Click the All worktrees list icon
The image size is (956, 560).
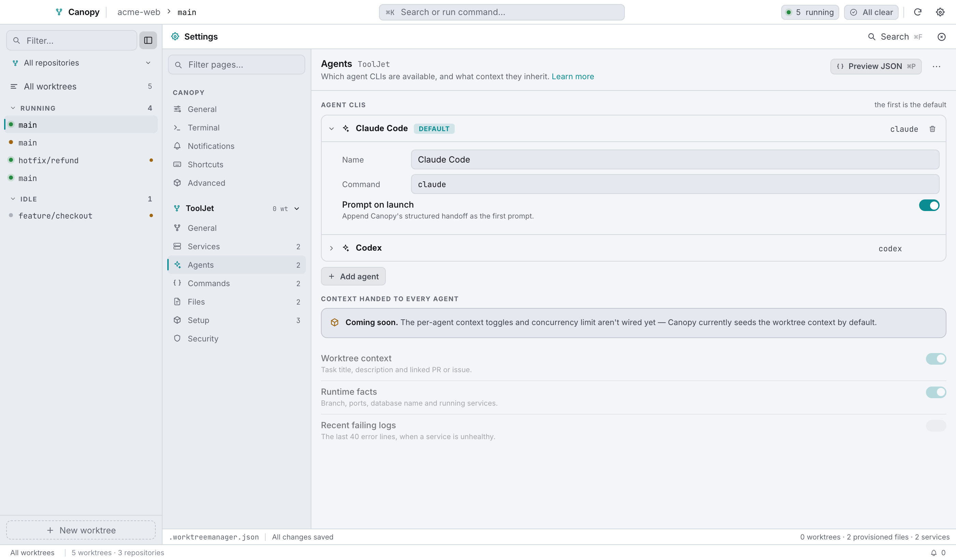(x=14, y=86)
